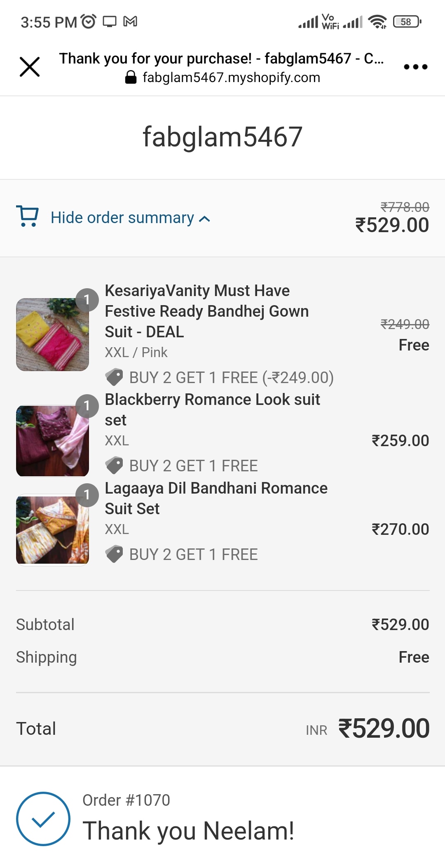
Task: Open the Lagaaya Dil Bandhani thumbnail
Action: click(x=52, y=530)
